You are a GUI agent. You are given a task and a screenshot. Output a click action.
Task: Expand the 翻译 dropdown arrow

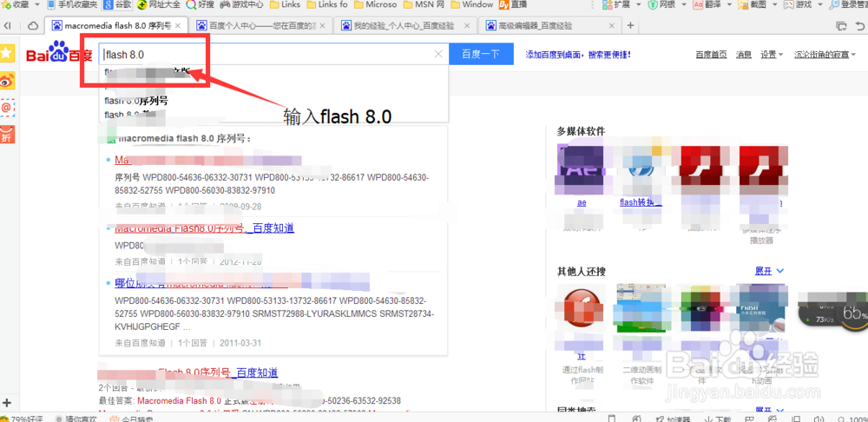(729, 4)
